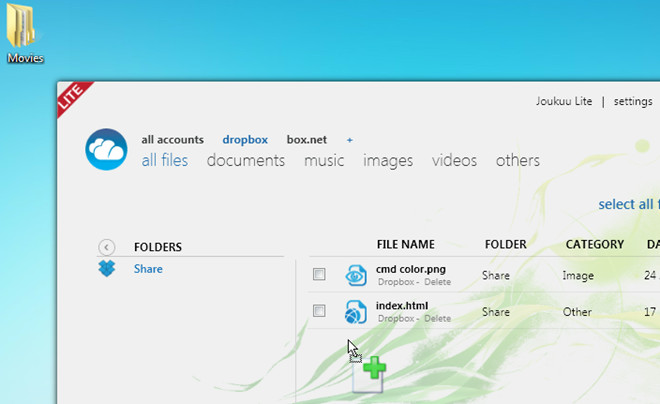Click Dropbox label under cmd color.png
Screen dimensions: 660x404
click(396, 282)
